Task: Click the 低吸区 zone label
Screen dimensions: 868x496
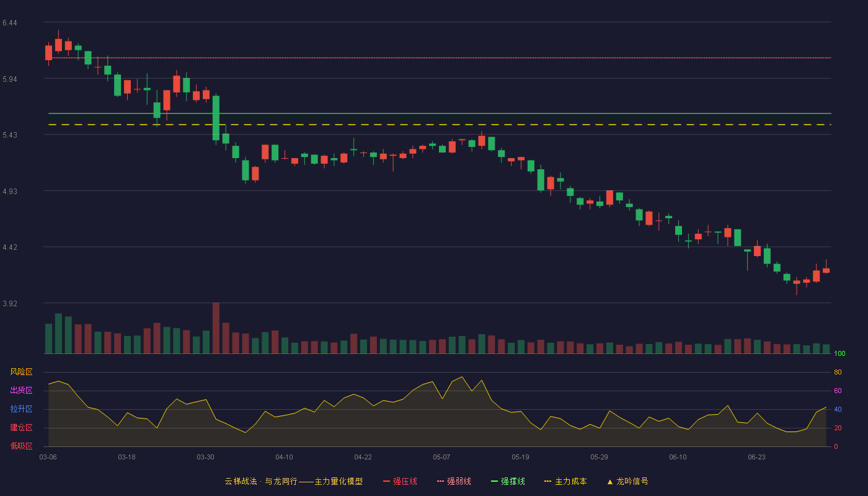Action: [x=21, y=446]
